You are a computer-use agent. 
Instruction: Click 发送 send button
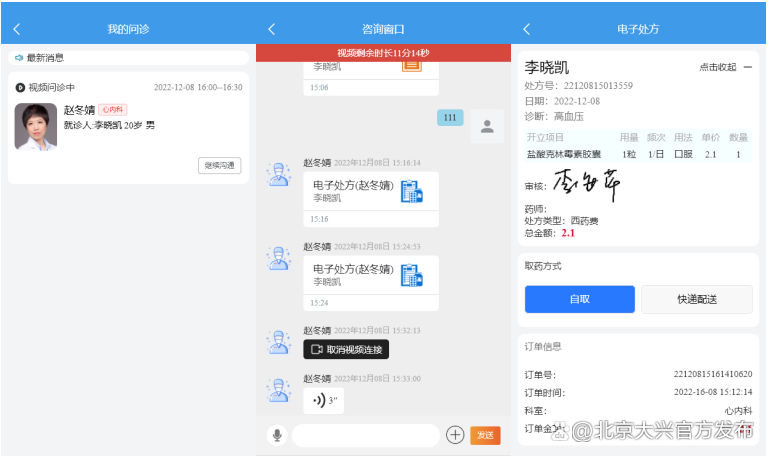[x=485, y=435]
